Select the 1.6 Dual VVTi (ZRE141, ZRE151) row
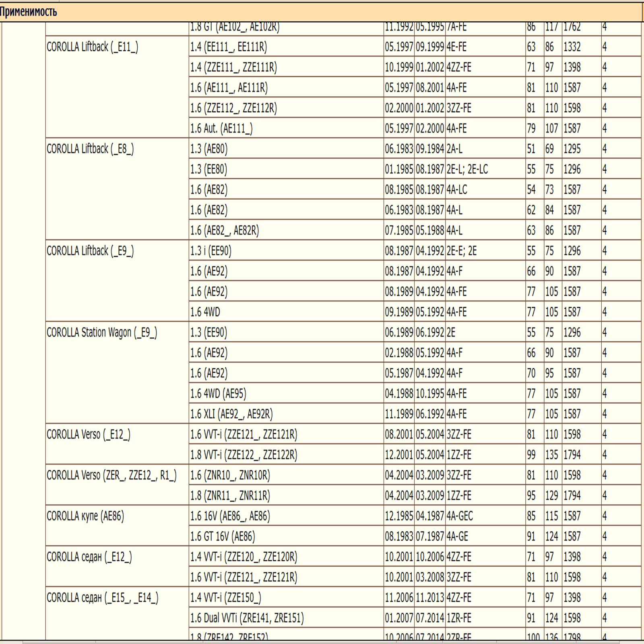 tap(247, 618)
